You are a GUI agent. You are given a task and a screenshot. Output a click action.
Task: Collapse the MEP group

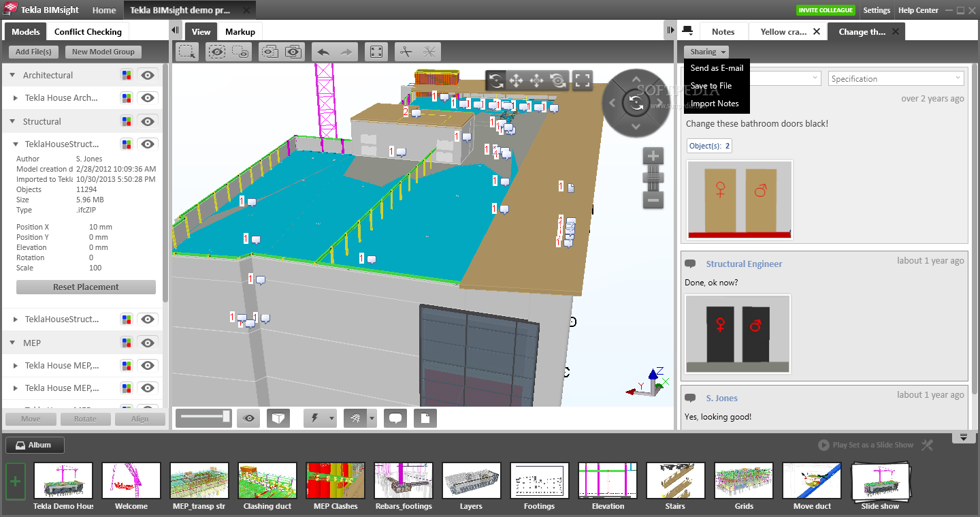12,343
